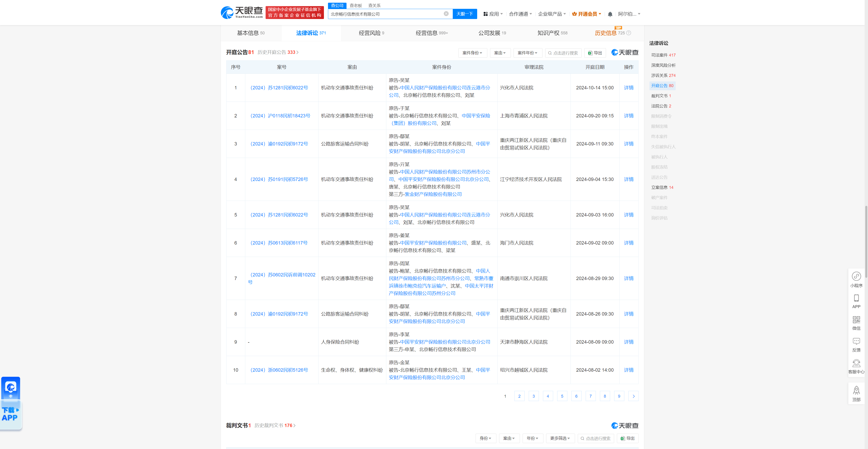Export 开庭公告 with the 导出 Excel button

tap(595, 53)
